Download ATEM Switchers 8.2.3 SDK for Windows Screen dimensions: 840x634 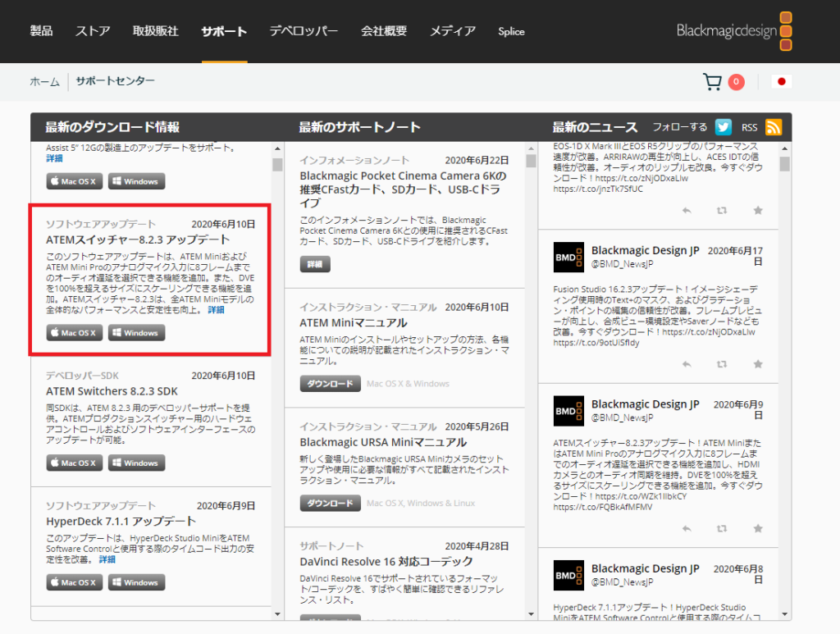[x=136, y=463]
